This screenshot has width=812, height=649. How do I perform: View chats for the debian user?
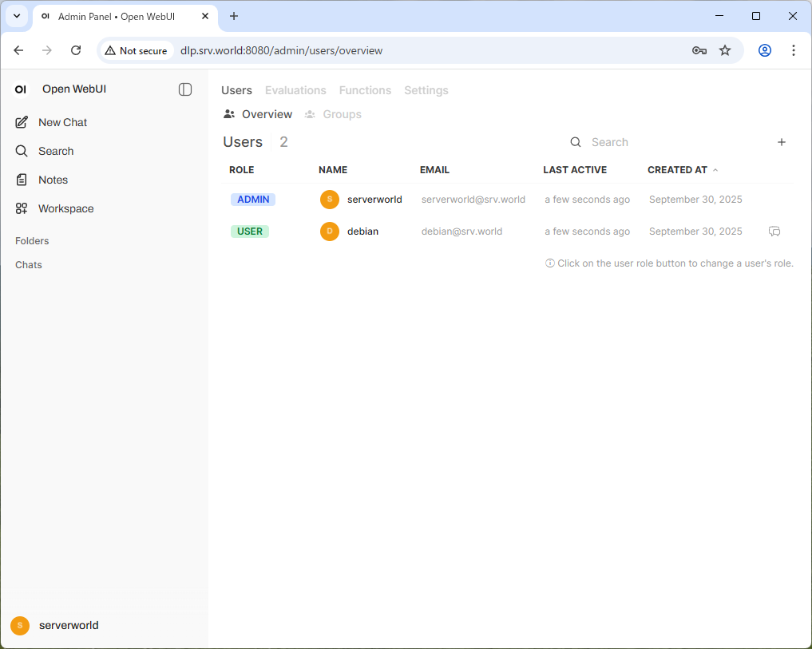click(774, 232)
